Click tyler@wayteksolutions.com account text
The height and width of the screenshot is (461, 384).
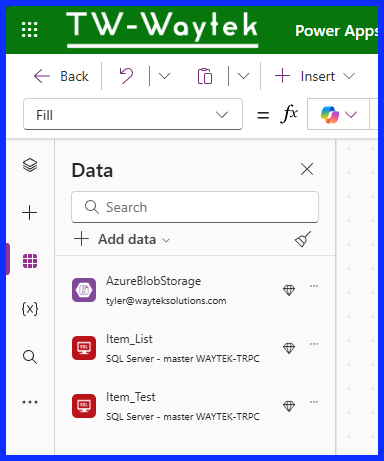[166, 301]
